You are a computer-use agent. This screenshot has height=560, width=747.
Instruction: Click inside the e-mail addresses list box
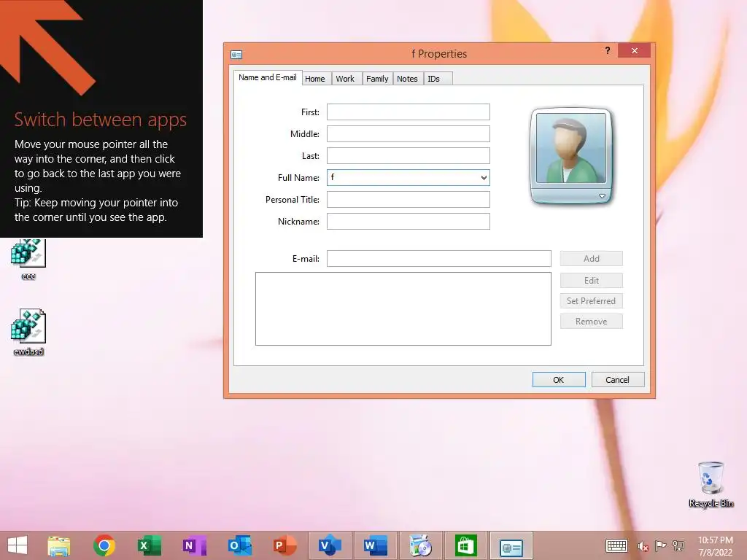click(403, 308)
